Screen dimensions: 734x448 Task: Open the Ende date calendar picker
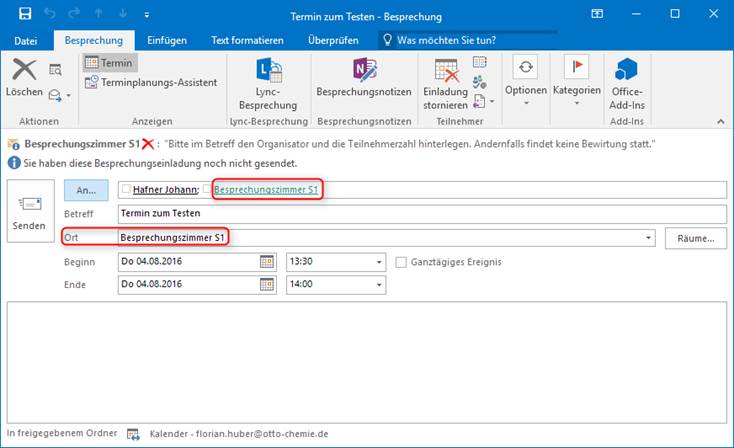(267, 284)
